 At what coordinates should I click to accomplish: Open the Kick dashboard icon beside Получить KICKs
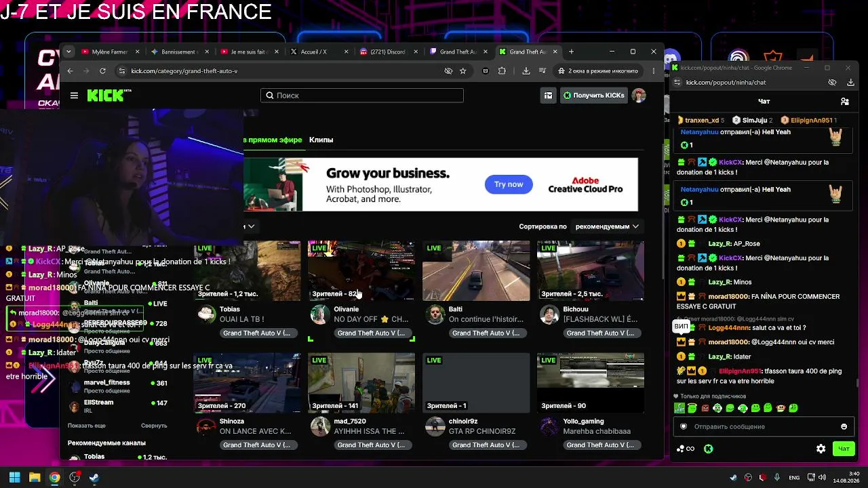pos(548,96)
